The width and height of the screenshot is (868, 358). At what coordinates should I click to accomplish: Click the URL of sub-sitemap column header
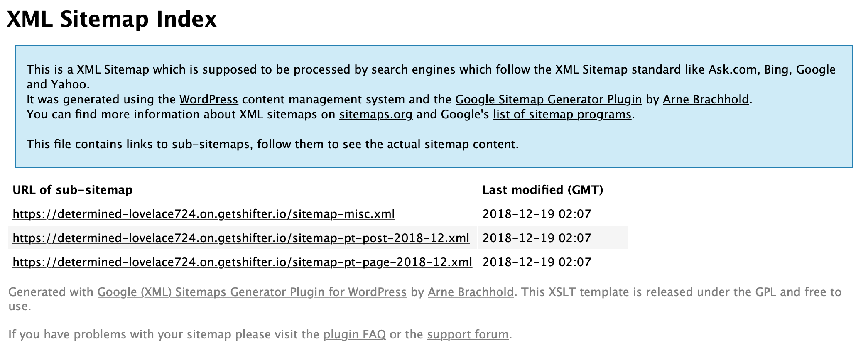pyautogui.click(x=73, y=190)
